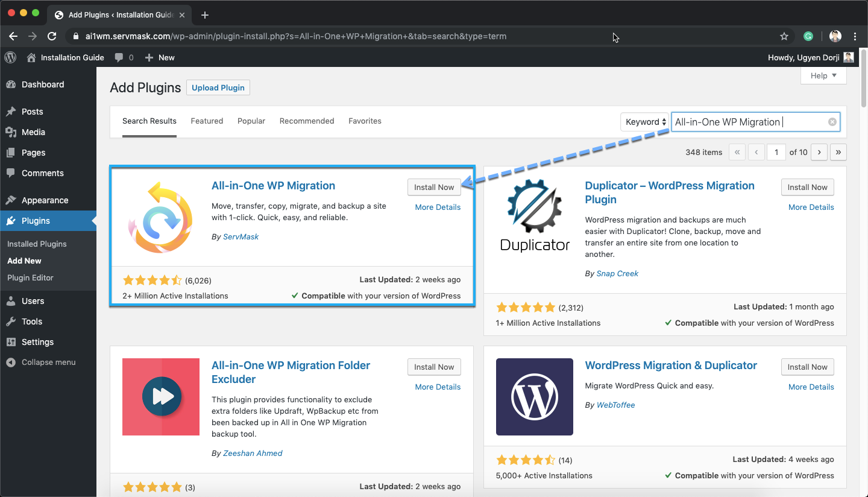
Task: Open Chrome three-dot menu
Action: [855, 36]
